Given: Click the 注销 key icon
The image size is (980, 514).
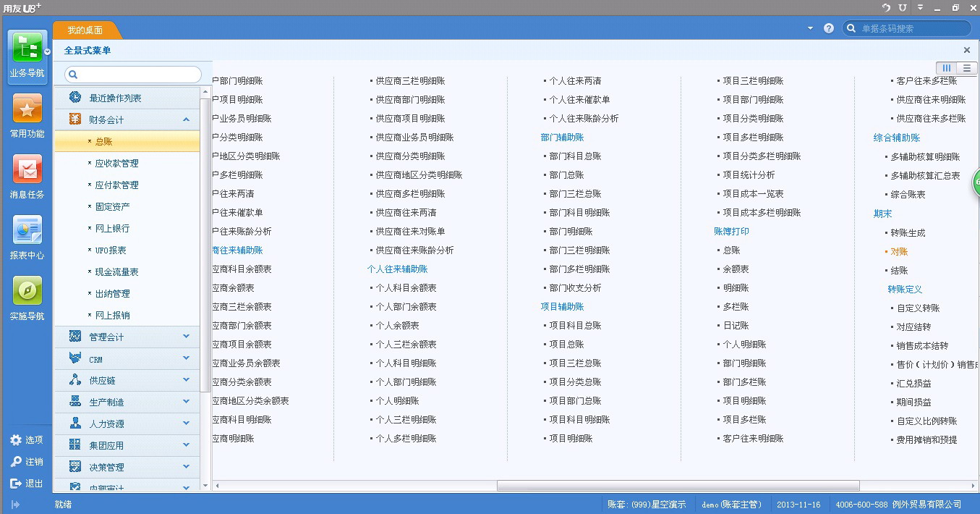Looking at the screenshot, I should click(16, 462).
